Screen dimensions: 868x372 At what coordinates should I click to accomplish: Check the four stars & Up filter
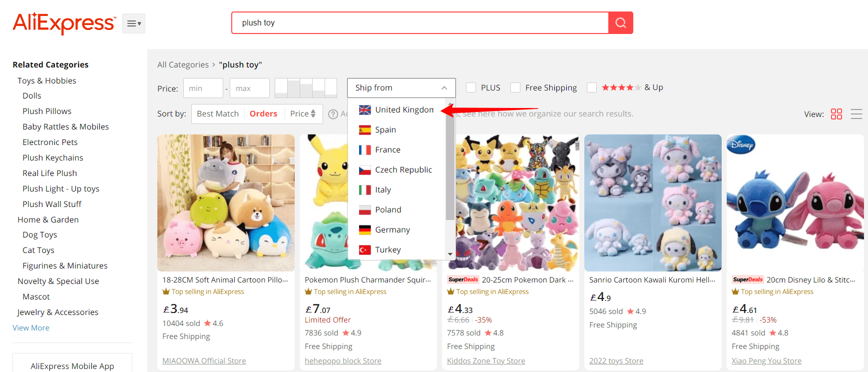(592, 87)
